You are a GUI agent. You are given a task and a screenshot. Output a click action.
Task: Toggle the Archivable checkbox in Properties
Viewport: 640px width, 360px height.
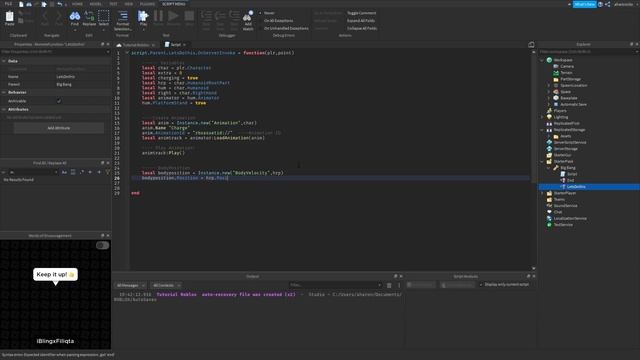pos(59,101)
